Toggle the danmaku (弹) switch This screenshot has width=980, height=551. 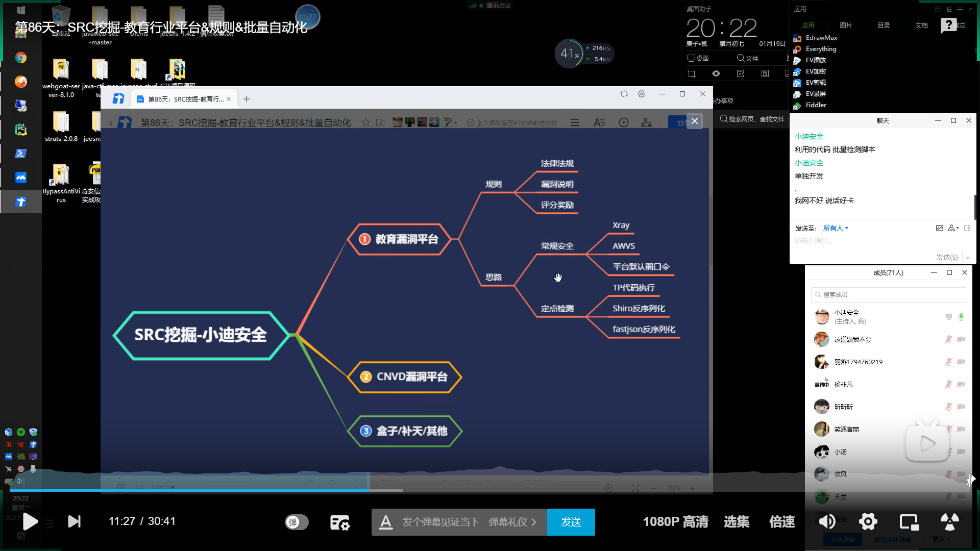point(297,522)
